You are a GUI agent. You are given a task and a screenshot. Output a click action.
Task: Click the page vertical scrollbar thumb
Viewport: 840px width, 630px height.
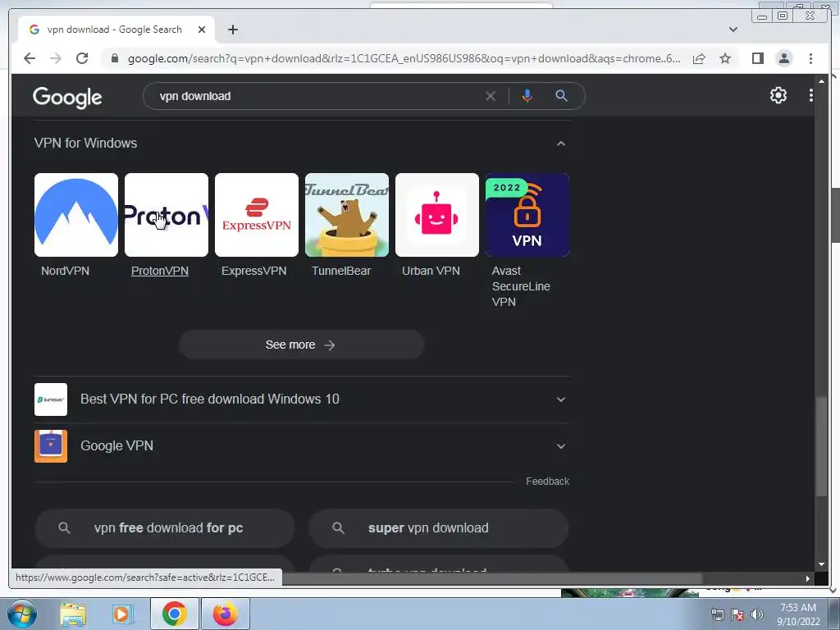[821, 447]
